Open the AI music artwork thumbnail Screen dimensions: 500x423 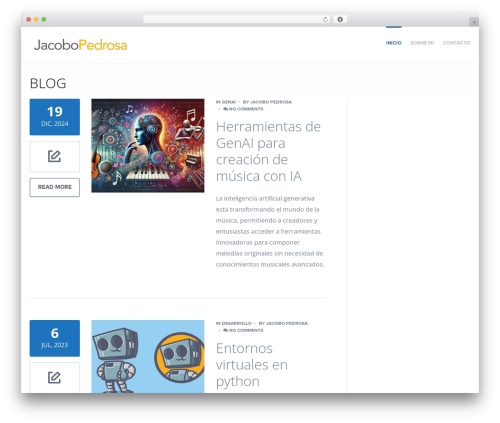(148, 145)
